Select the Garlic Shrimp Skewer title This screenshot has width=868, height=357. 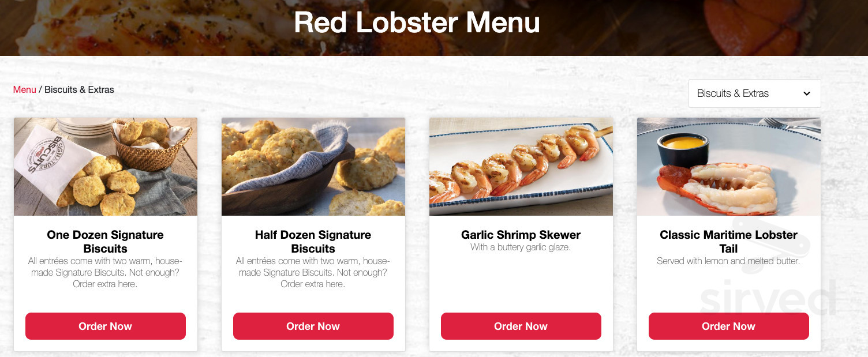pos(521,235)
